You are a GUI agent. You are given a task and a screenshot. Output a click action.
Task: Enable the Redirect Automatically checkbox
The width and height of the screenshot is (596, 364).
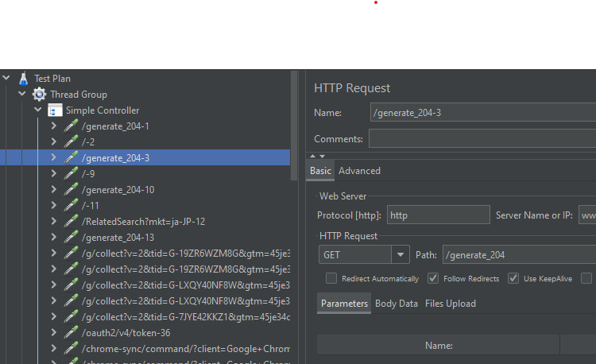[x=331, y=279]
